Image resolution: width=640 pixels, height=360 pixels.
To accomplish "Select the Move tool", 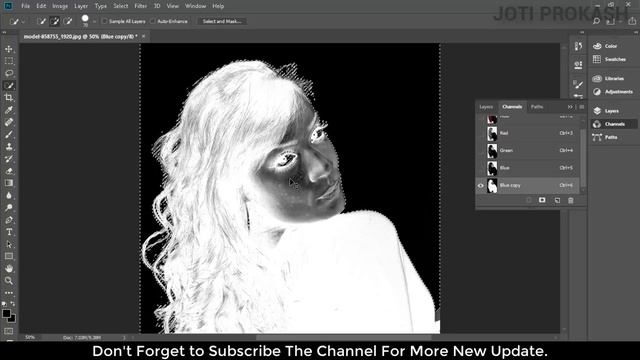I will tap(9, 49).
